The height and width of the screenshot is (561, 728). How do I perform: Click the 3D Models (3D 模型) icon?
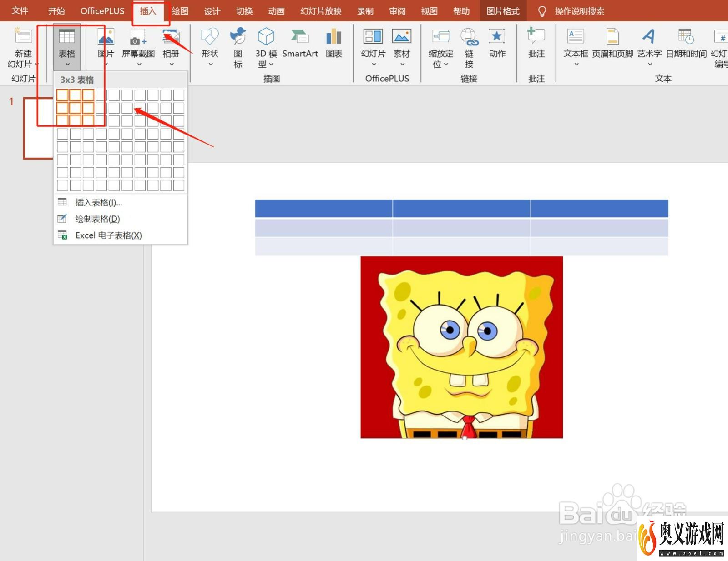[266, 36]
